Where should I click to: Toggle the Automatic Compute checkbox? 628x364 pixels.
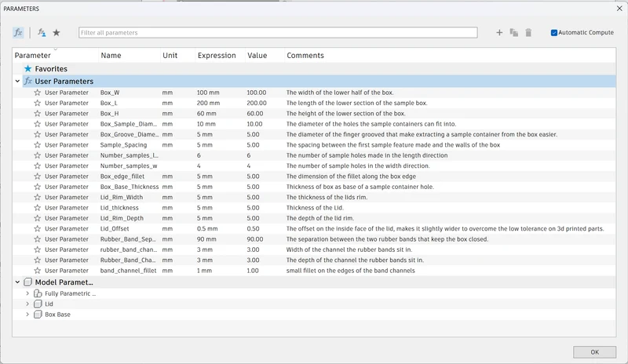554,33
